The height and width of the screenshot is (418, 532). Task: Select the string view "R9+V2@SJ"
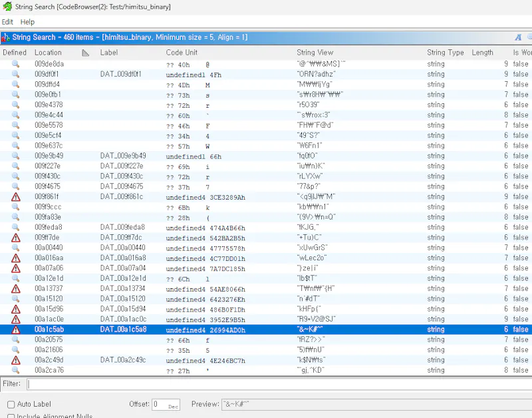tap(317, 319)
